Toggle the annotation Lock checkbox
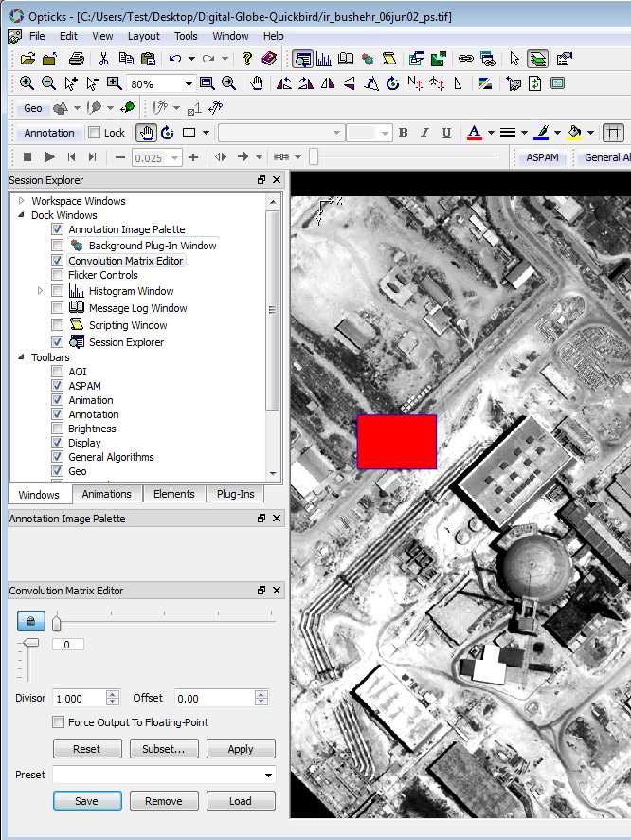The height and width of the screenshot is (840, 631). (x=95, y=133)
